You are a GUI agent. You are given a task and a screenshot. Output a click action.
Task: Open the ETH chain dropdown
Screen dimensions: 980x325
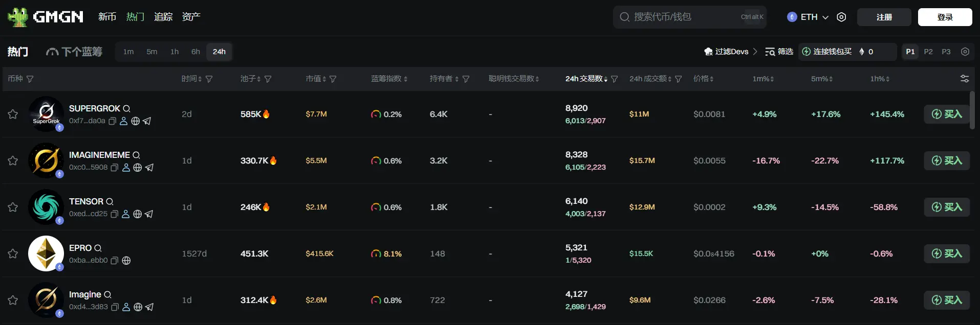pos(808,17)
